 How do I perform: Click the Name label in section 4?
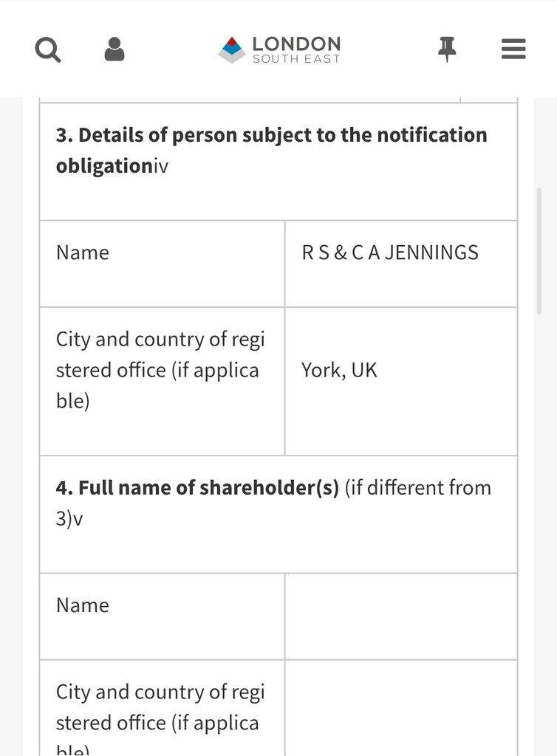point(83,605)
